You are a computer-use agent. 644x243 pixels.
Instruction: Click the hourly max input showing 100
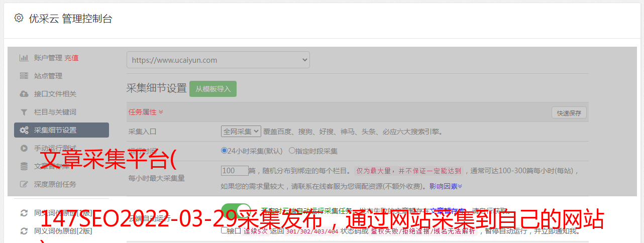[x=235, y=171]
